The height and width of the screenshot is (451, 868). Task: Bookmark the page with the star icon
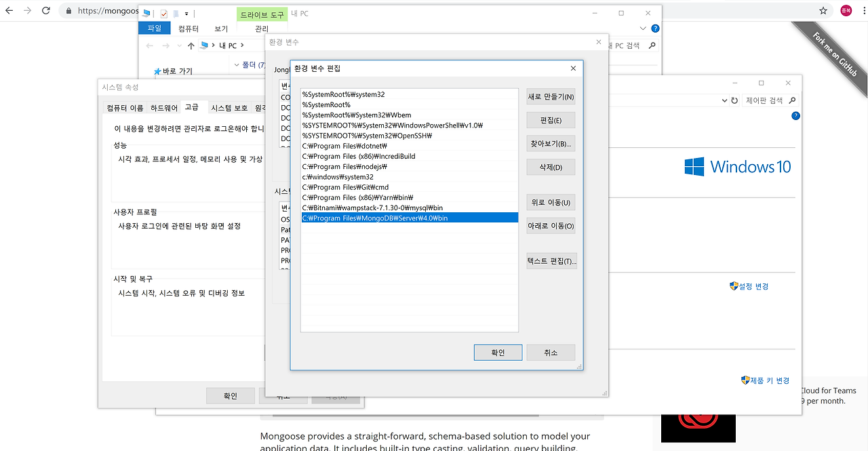(823, 11)
